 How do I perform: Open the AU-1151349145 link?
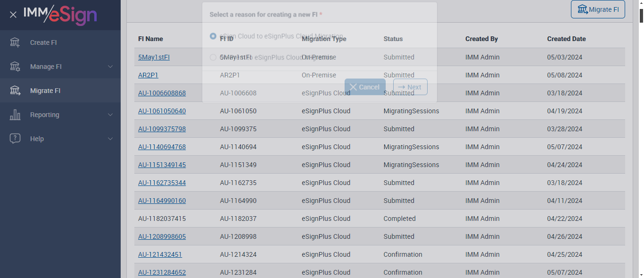point(162,165)
